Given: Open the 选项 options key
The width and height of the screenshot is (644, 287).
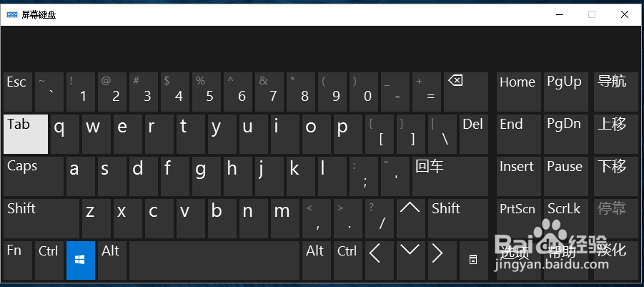Looking at the screenshot, I should click(517, 261).
